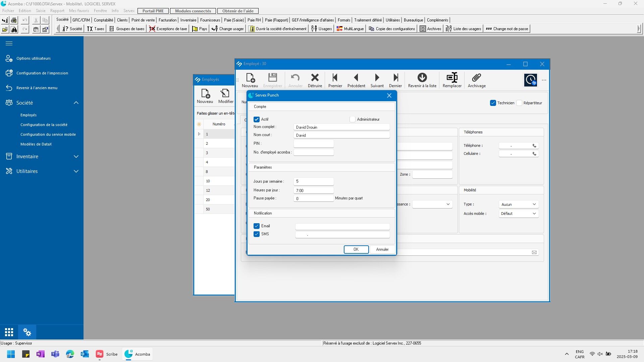This screenshot has width=644, height=362.
Task: Go to Dernier record arrow
Action: [395, 78]
